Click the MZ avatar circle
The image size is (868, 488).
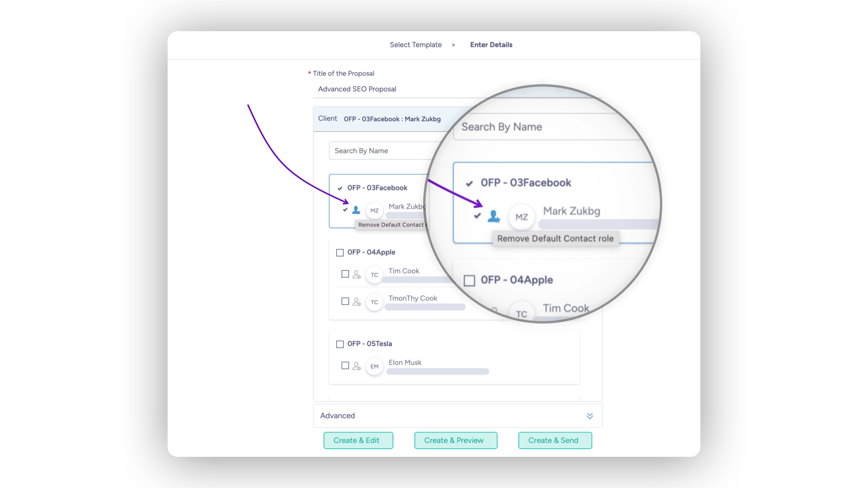click(x=374, y=210)
